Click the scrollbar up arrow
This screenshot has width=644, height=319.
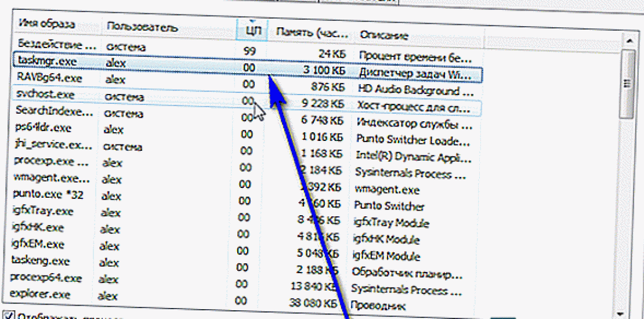[628, 40]
